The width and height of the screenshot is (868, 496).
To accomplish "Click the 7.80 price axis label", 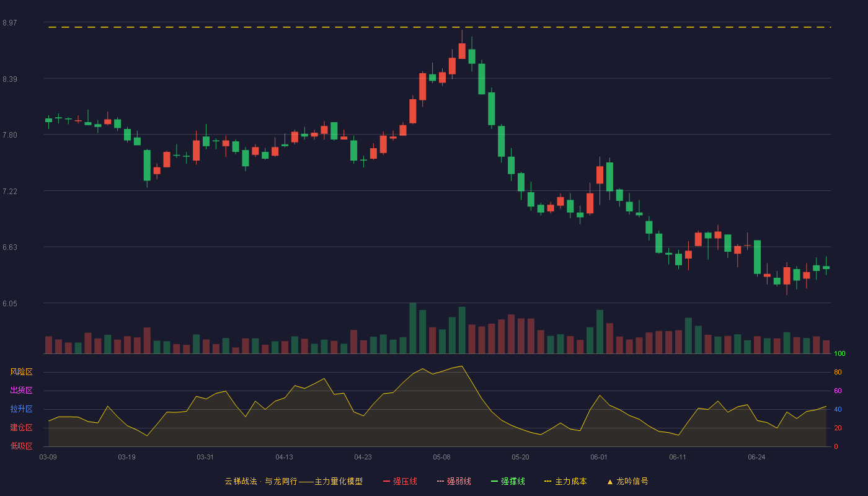I will 9,135.
